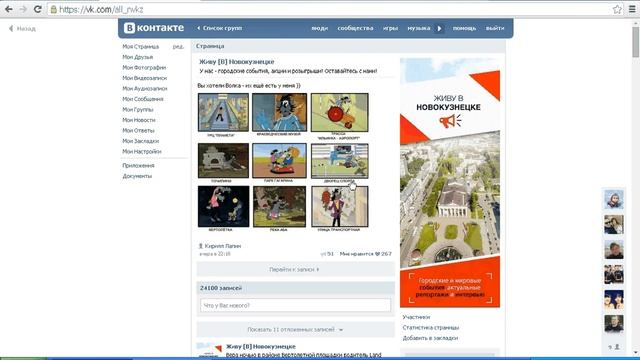Click the Назад arrow link at left
The image size is (640, 360).
pyautogui.click(x=22, y=29)
